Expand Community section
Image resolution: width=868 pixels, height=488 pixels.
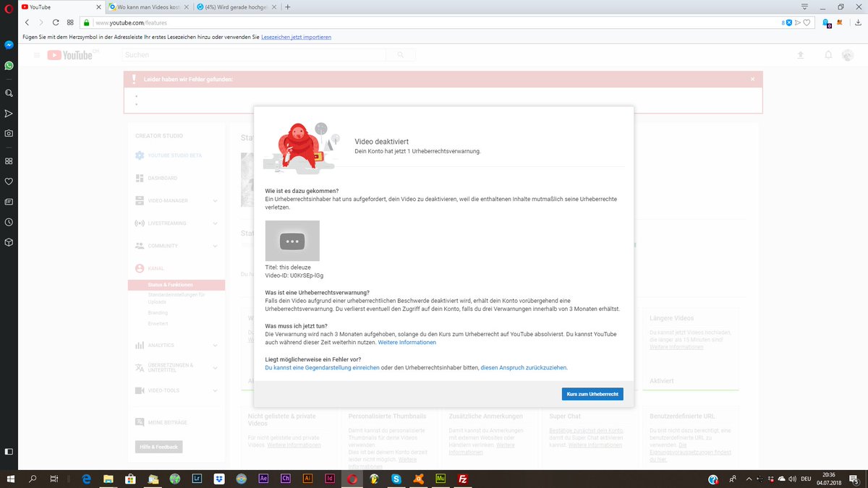(x=215, y=246)
